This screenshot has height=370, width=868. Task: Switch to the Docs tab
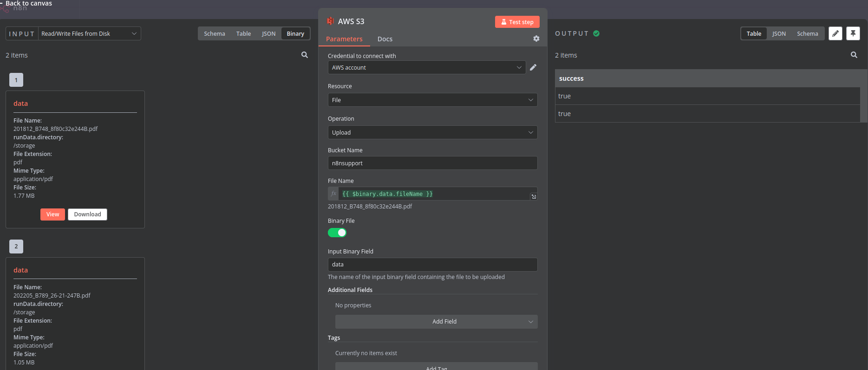tap(385, 39)
